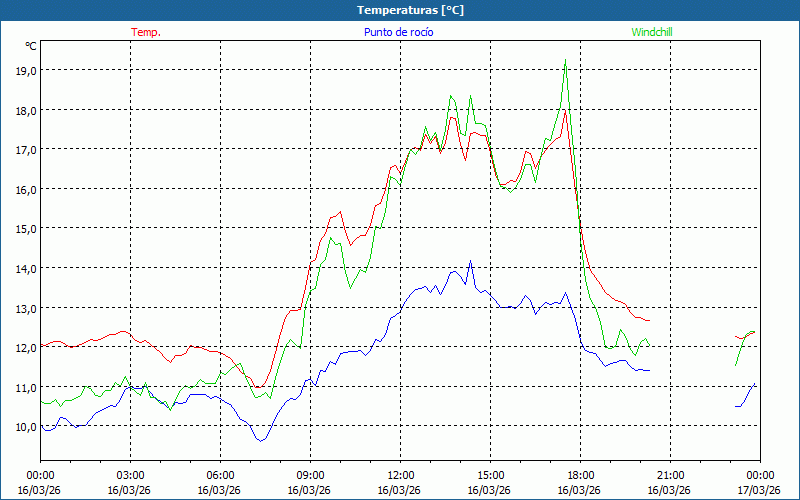Select the 18:00 time axis label
The height and width of the screenshot is (500, 800).
(x=580, y=475)
